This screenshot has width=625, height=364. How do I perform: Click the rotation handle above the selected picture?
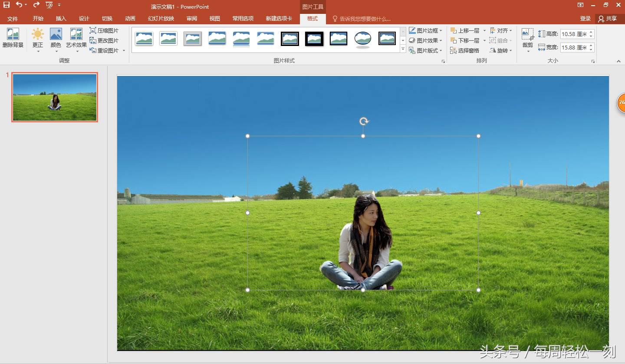[364, 121]
